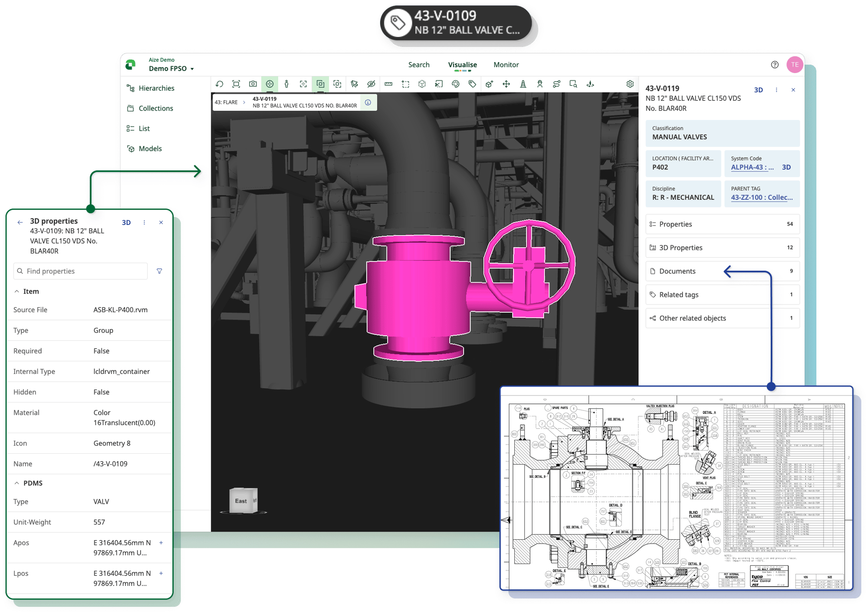868x614 pixels.
Task: Open the TE user avatar menu
Action: click(x=795, y=65)
